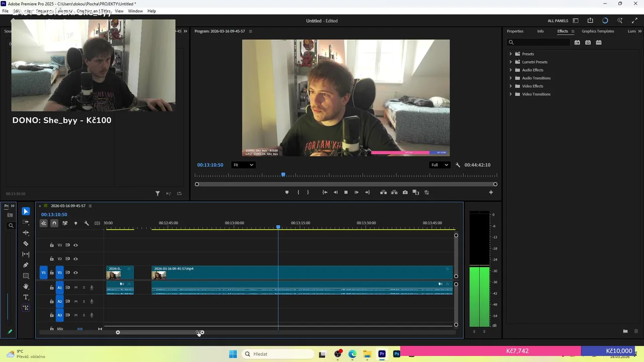Expand the Video Effects folder

[x=511, y=86]
